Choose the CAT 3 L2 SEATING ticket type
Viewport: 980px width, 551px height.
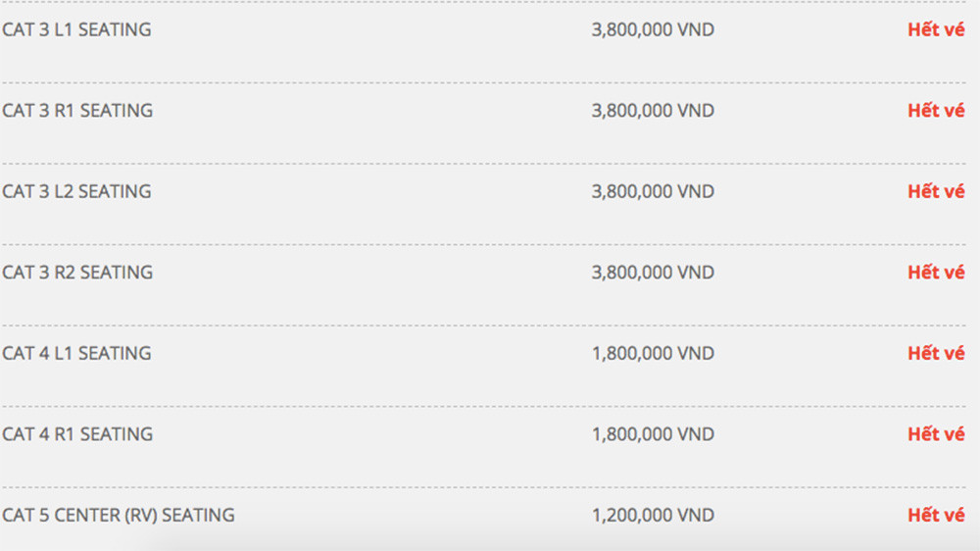(x=76, y=192)
